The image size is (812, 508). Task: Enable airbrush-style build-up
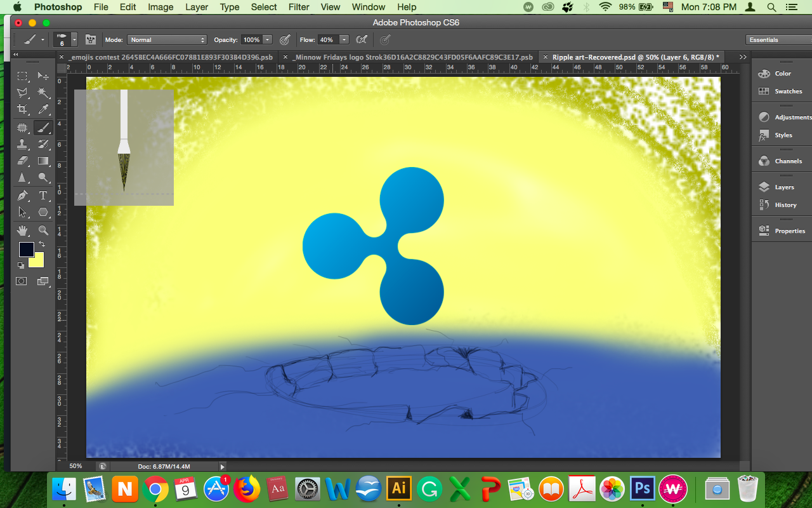click(362, 39)
